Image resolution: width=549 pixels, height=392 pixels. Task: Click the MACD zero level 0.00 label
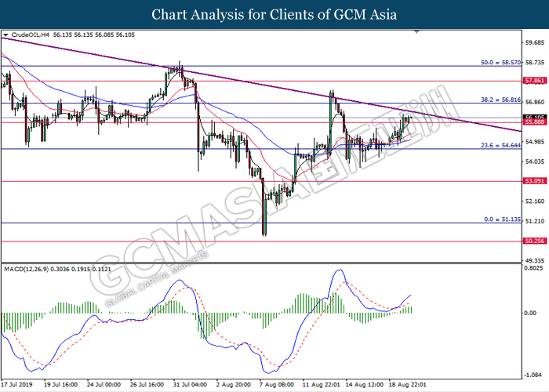pos(529,313)
